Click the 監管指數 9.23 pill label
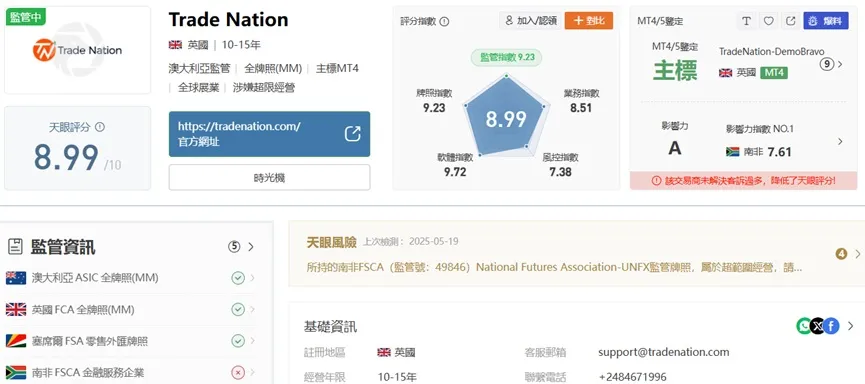 click(506, 57)
